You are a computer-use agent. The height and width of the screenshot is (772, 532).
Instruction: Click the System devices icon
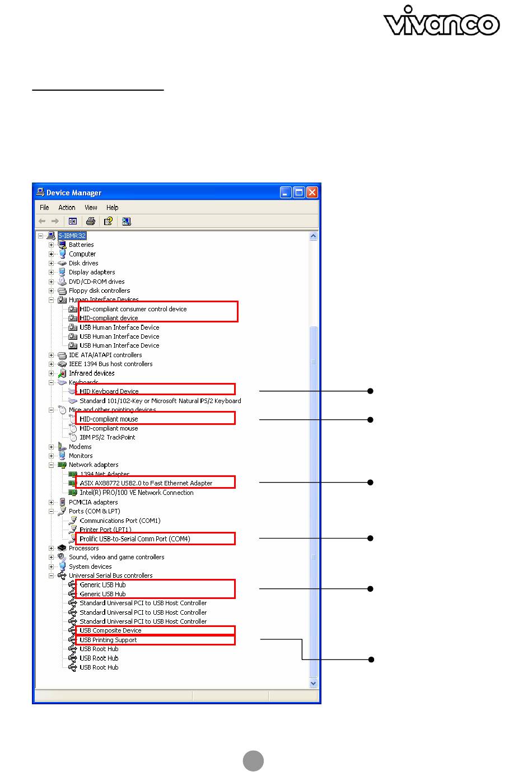coord(62,567)
